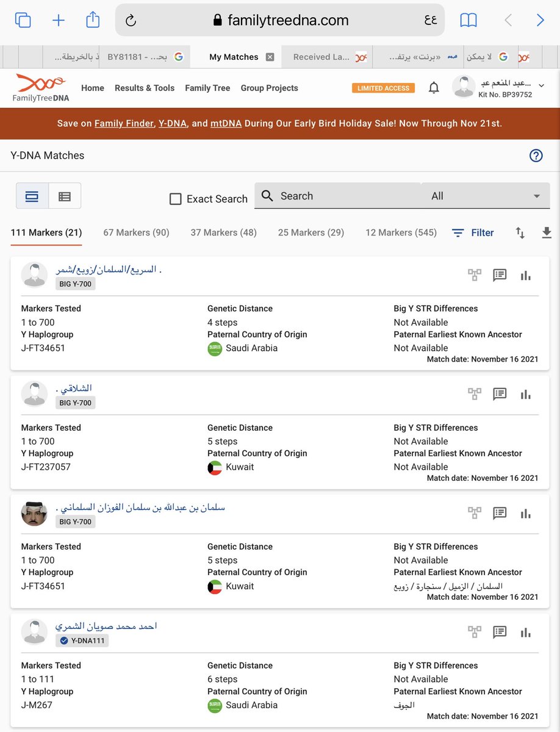Viewport: 560px width, 732px height.
Task: Click the account profile avatar
Action: (464, 87)
